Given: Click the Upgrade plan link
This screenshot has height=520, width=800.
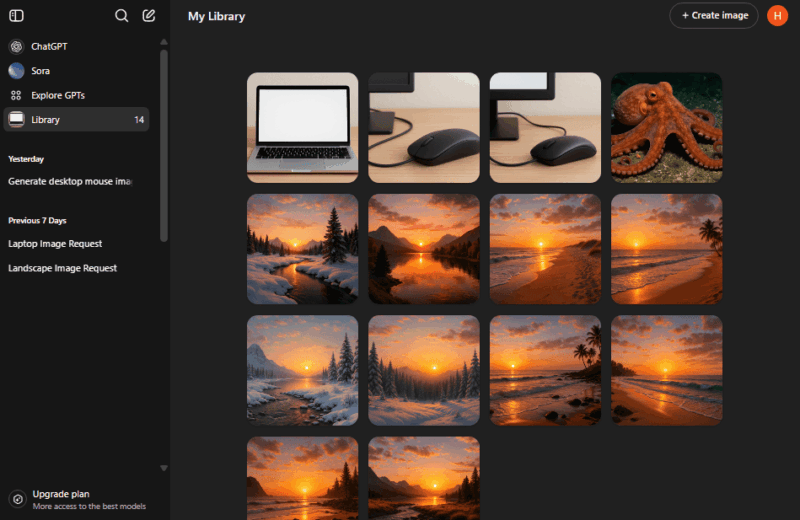Looking at the screenshot, I should tap(77, 500).
